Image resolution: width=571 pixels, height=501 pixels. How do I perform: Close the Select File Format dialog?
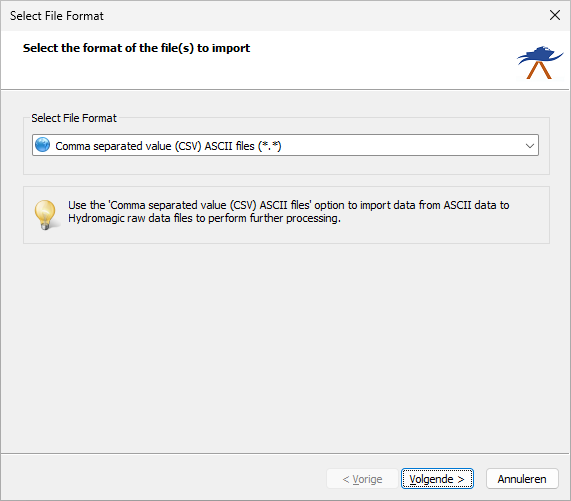click(x=555, y=15)
